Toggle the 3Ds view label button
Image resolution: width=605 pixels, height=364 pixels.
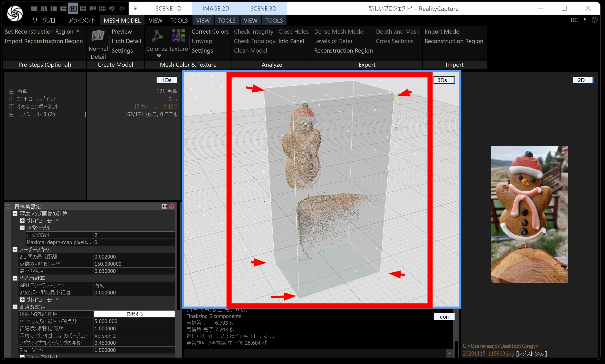pyautogui.click(x=444, y=80)
